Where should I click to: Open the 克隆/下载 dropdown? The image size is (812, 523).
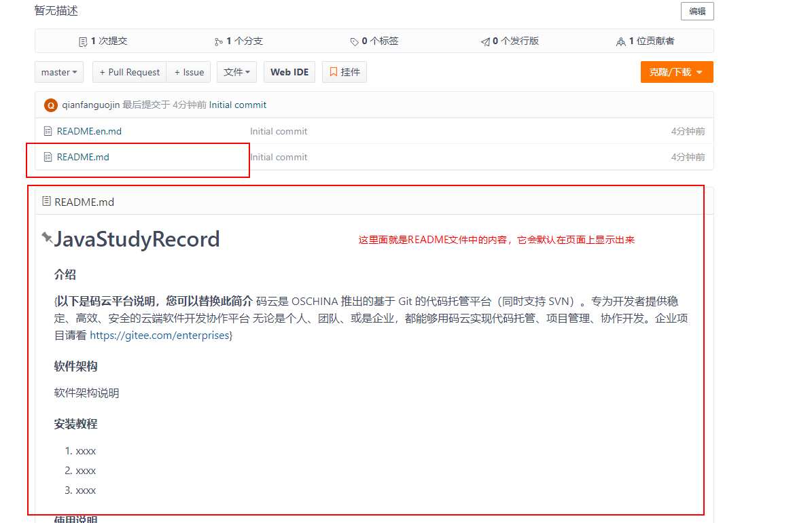tap(676, 72)
